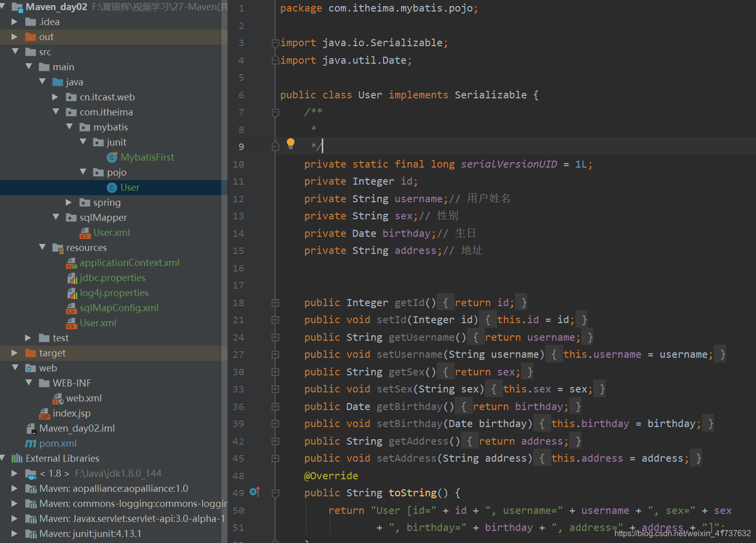Expand folded getUsername() method
The image size is (756, 543).
click(x=275, y=337)
